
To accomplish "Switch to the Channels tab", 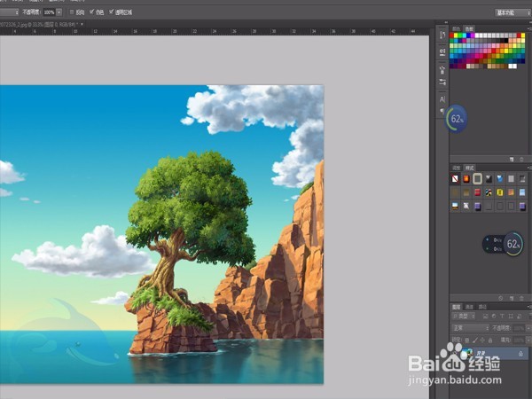I will tap(469, 307).
